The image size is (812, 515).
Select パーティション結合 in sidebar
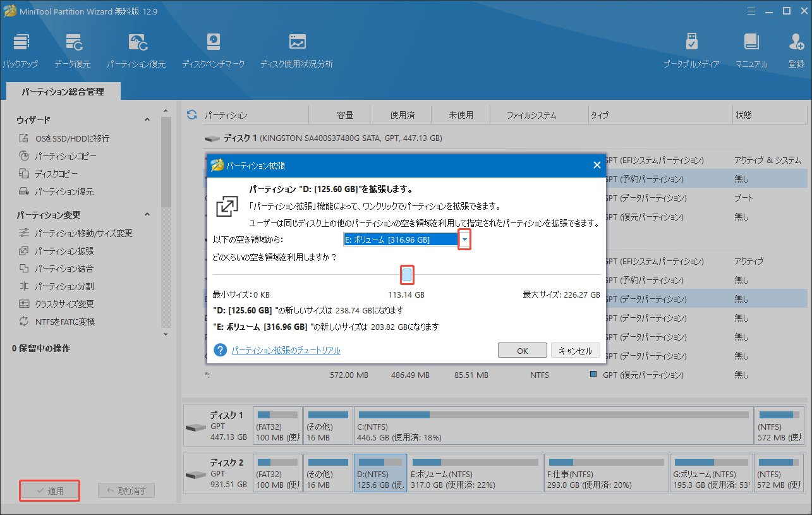pos(56,269)
